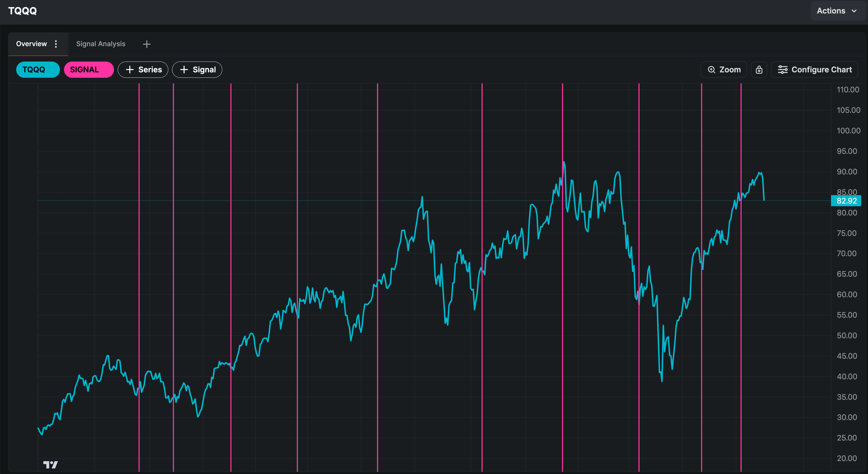Toggle the chart lock icon
Screen dimensions: 868x474
(x=759, y=70)
